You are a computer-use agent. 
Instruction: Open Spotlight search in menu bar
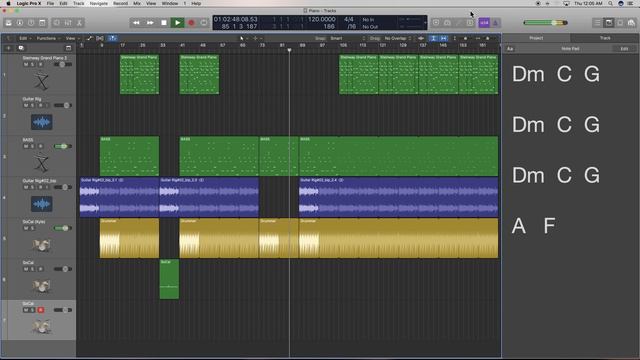pos(610,3)
